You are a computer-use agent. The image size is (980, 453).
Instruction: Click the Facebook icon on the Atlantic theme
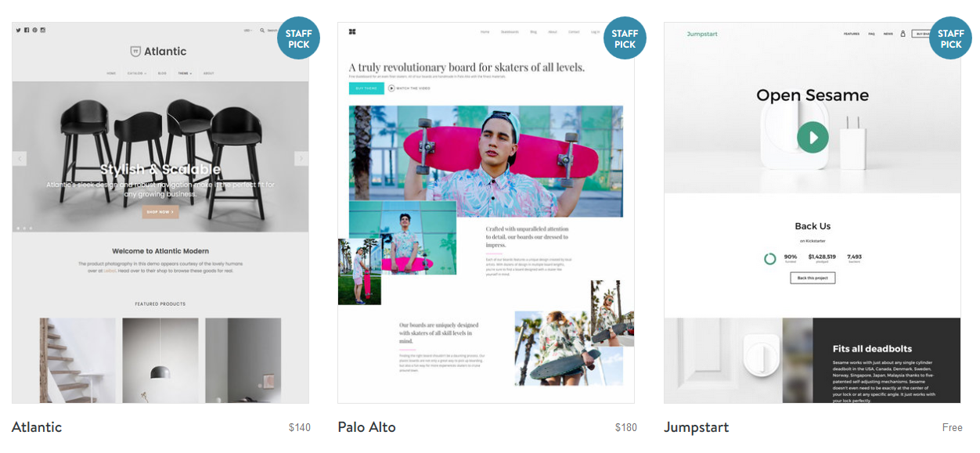click(x=27, y=29)
